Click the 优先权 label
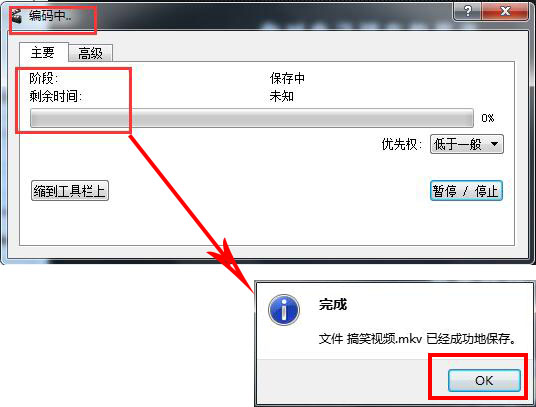The width and height of the screenshot is (536, 407). [402, 144]
